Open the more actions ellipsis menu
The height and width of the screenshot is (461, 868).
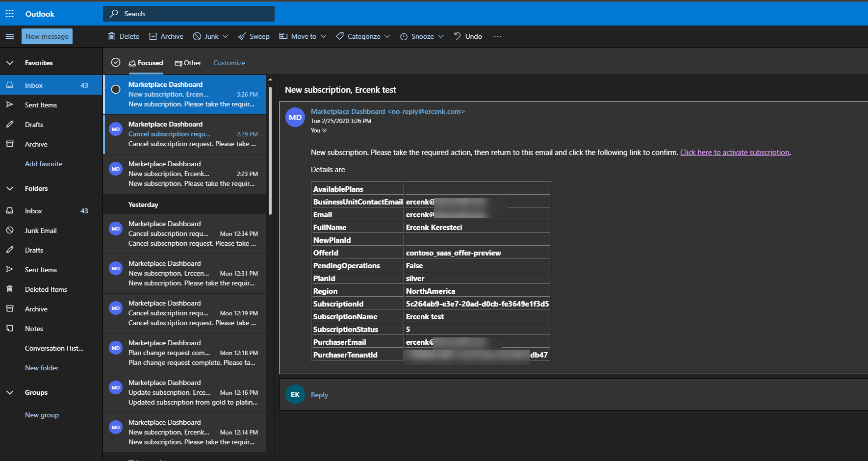(498, 36)
